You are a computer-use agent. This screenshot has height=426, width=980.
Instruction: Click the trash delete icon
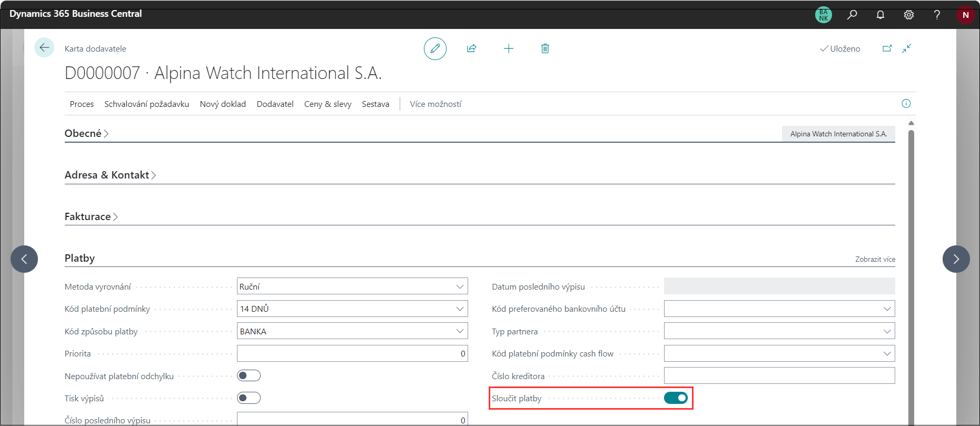(x=545, y=48)
